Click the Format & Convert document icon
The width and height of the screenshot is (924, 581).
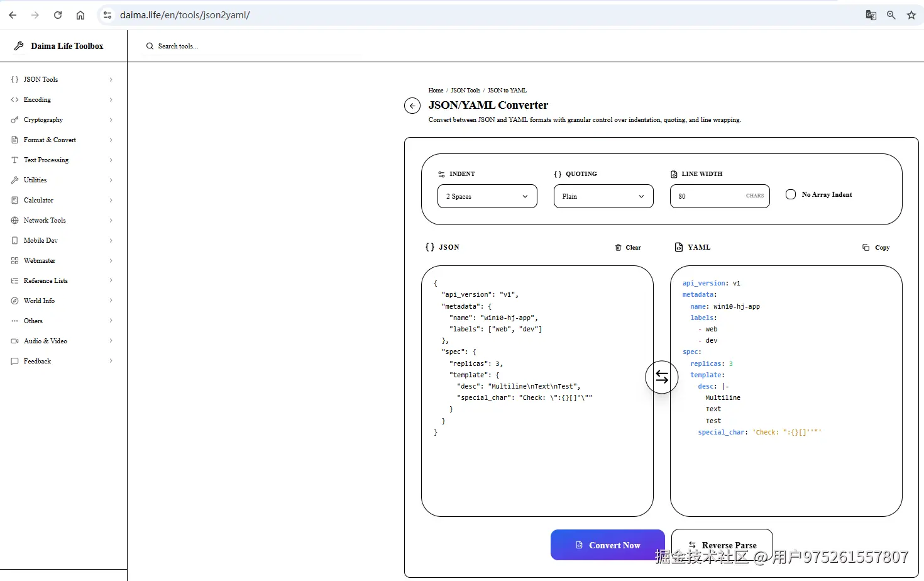pyautogui.click(x=14, y=140)
